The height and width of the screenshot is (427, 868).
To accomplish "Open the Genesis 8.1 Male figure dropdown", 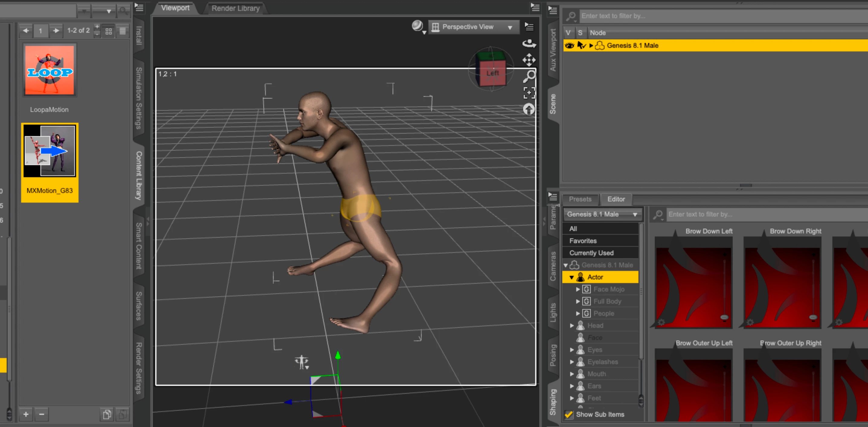I will click(x=602, y=214).
